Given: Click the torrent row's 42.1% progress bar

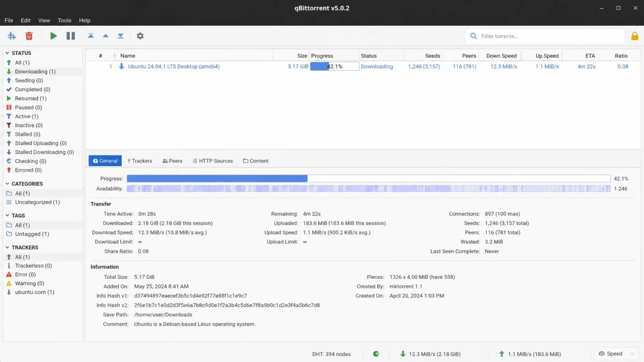Looking at the screenshot, I should point(334,67).
